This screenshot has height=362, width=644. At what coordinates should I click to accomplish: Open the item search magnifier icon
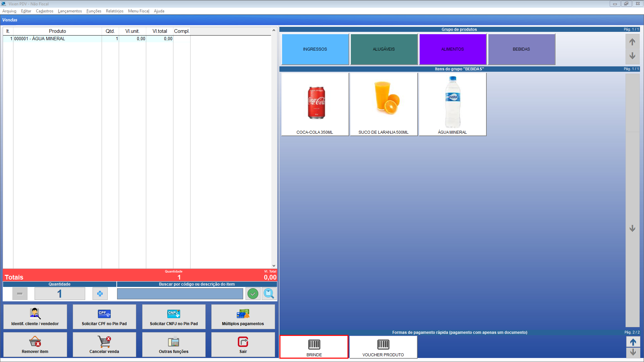click(x=269, y=294)
